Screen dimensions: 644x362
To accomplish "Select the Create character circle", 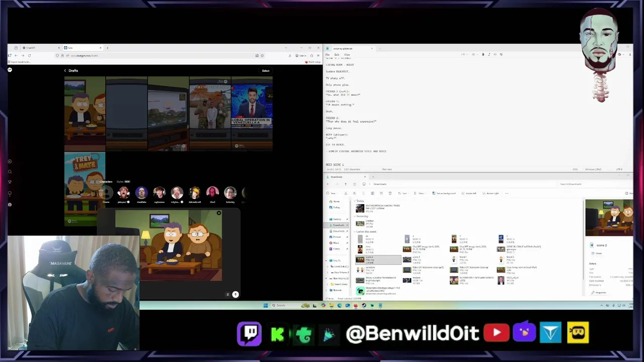I will [106, 193].
